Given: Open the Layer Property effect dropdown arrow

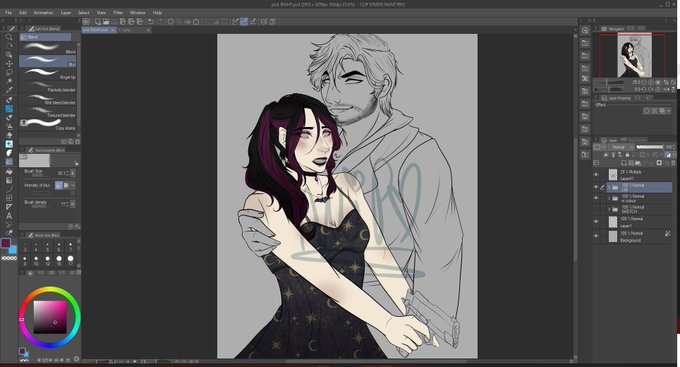Looking at the screenshot, I should tap(669, 111).
